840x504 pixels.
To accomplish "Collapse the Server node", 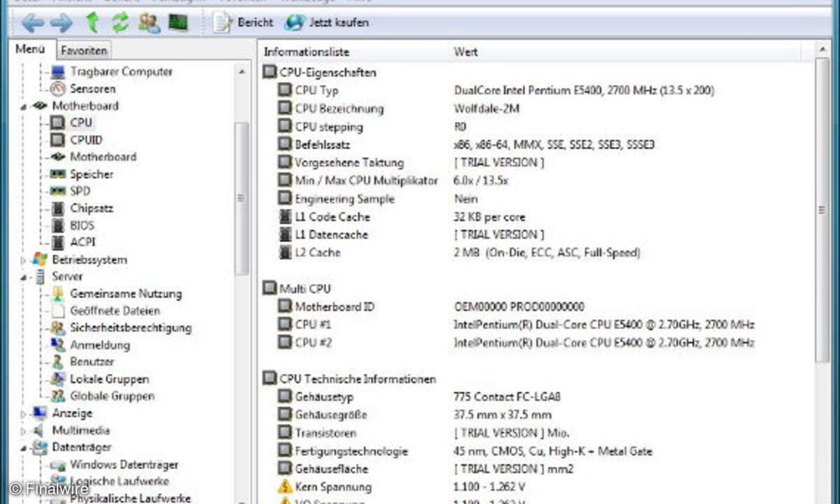I will [x=24, y=277].
